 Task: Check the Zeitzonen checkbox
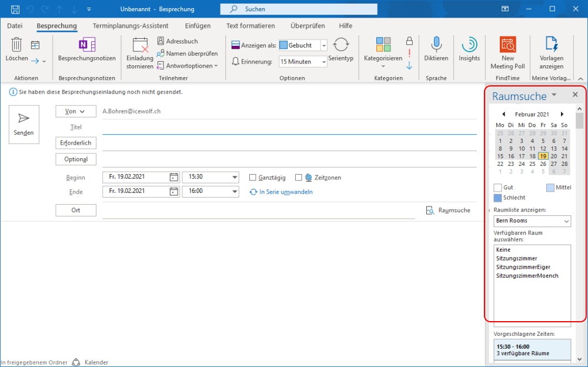point(299,178)
